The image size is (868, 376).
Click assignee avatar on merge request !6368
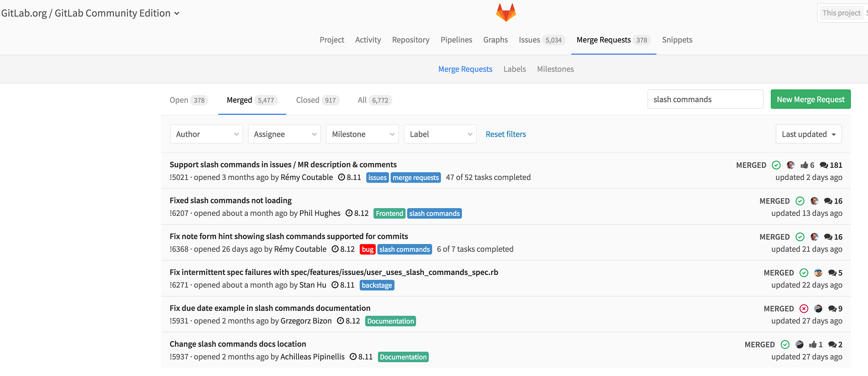point(815,237)
